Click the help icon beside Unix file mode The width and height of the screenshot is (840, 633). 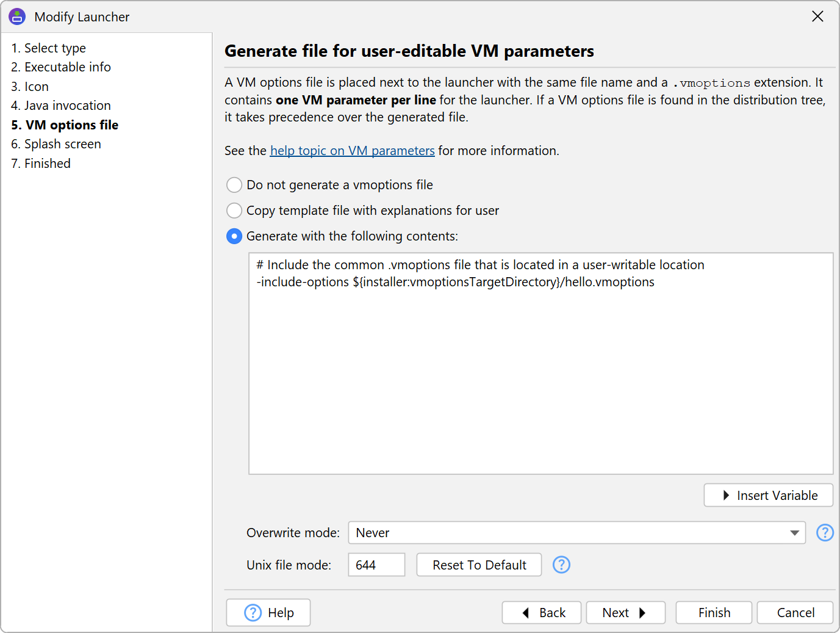pos(561,565)
